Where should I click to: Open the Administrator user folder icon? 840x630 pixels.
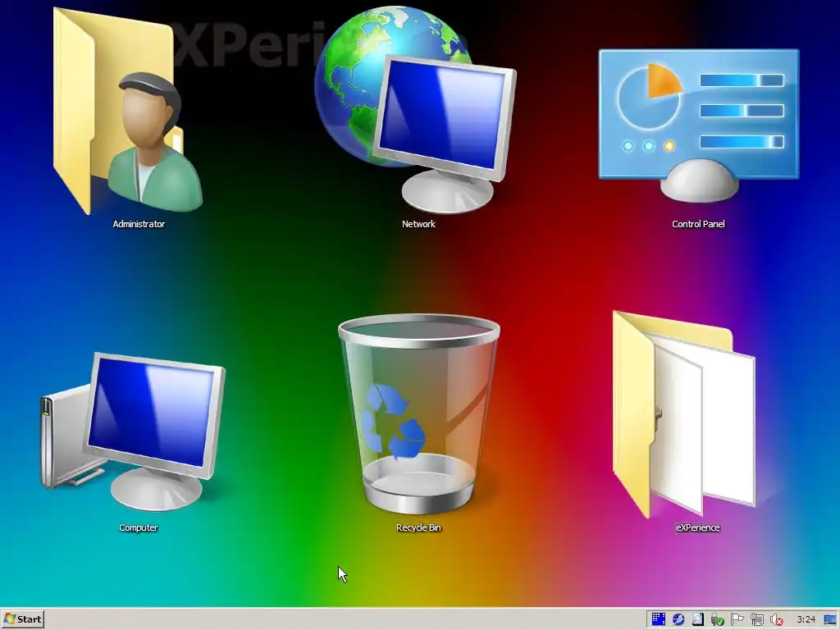point(129,112)
